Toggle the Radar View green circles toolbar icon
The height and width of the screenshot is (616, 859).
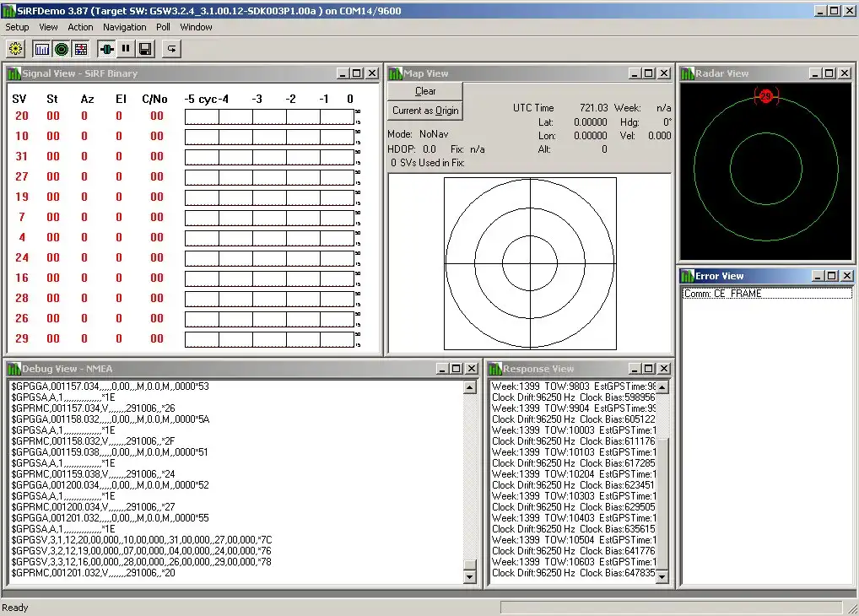pyautogui.click(x=62, y=49)
